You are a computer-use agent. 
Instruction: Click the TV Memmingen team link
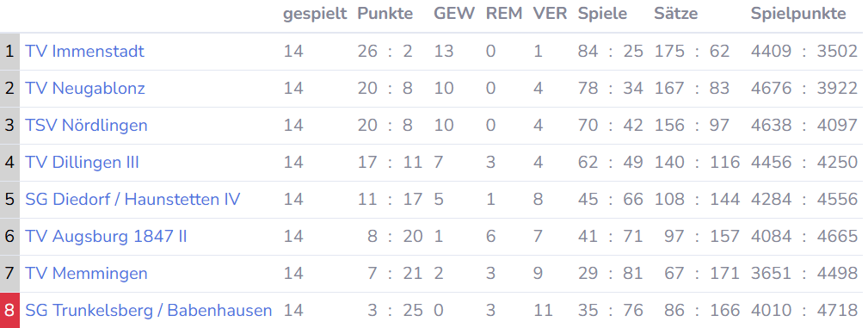coord(86,275)
